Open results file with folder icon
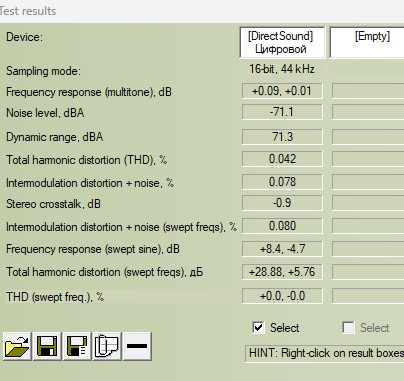Image resolution: width=404 pixels, height=381 pixels. (x=18, y=346)
